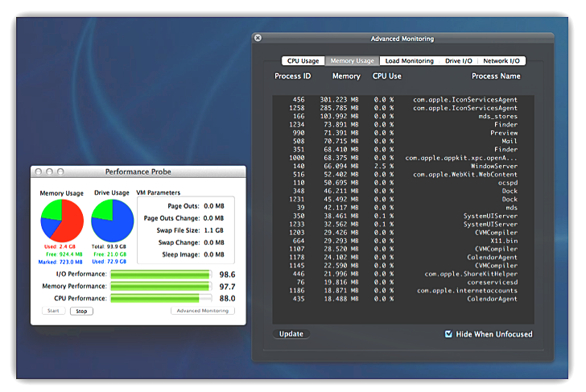Click the Memory Performance value 97.7
586x392 pixels.
(227, 287)
